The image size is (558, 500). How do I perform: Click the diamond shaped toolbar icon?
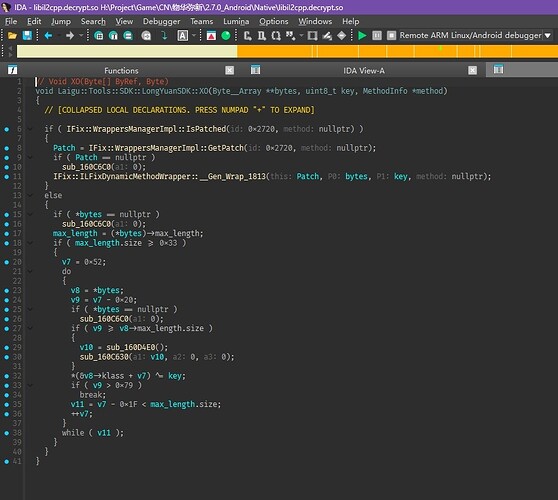click(341, 36)
